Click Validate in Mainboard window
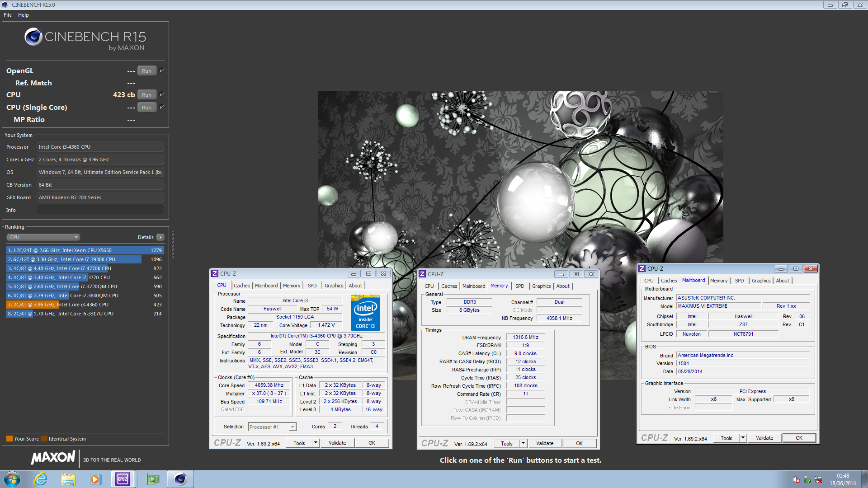Screen dimensions: 868x488 coord(764,438)
